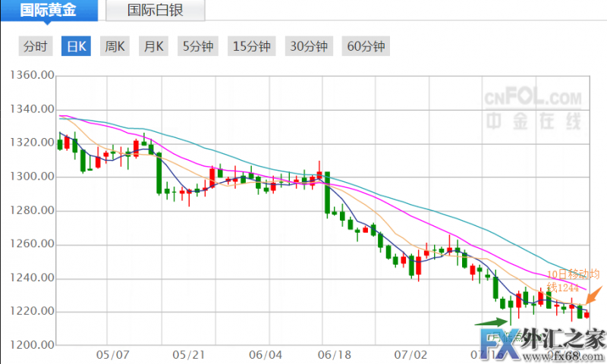Click the 1300.00 price axis label
This screenshot has width=607, height=364.
coord(31,177)
